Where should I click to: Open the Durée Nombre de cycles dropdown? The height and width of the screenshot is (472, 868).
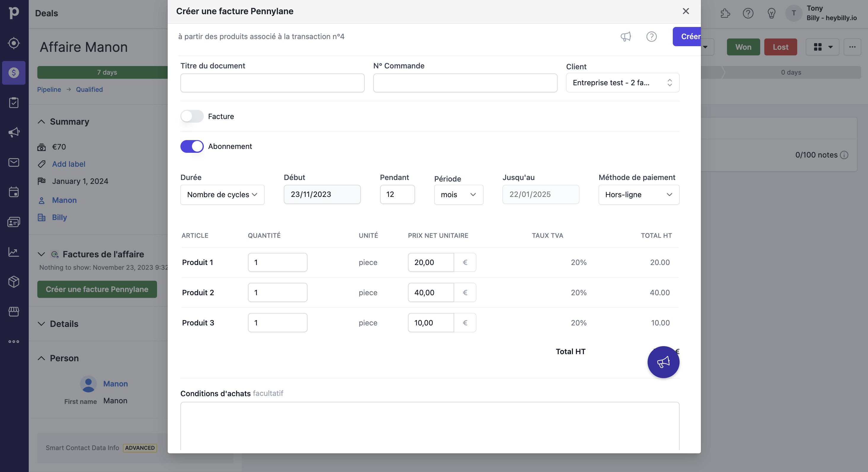(222, 194)
